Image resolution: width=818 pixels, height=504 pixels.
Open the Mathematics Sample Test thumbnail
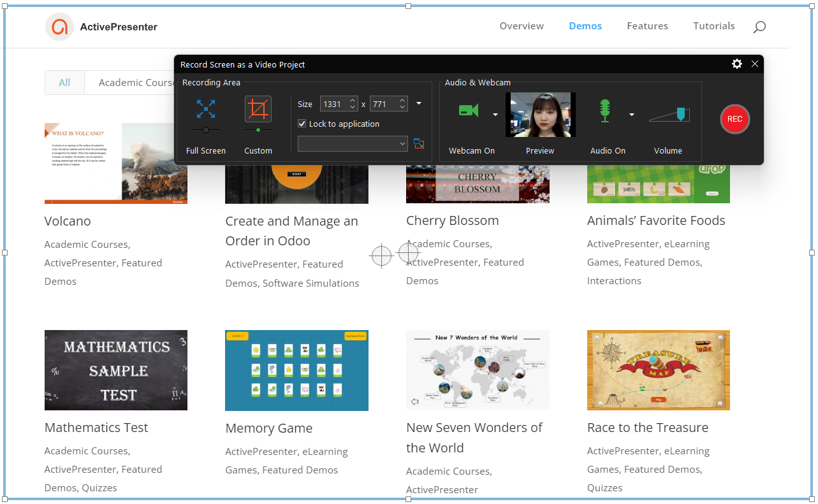[x=116, y=370]
